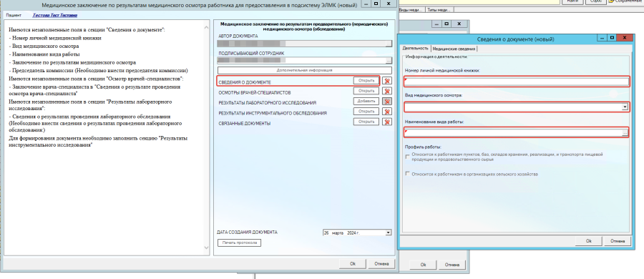The height and width of the screenshot is (279, 644).
Task: Open patient link «Тестова Тест Тестовна»
Action: (55, 15)
